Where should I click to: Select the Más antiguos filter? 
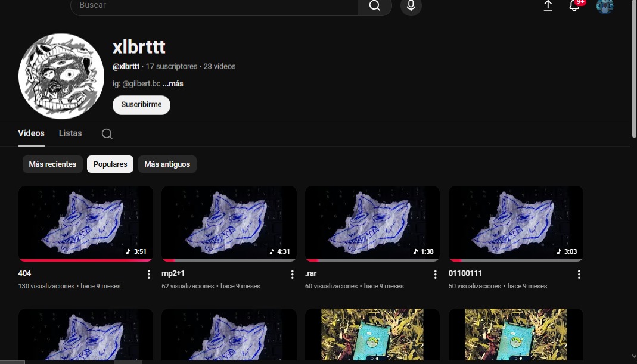click(x=167, y=164)
